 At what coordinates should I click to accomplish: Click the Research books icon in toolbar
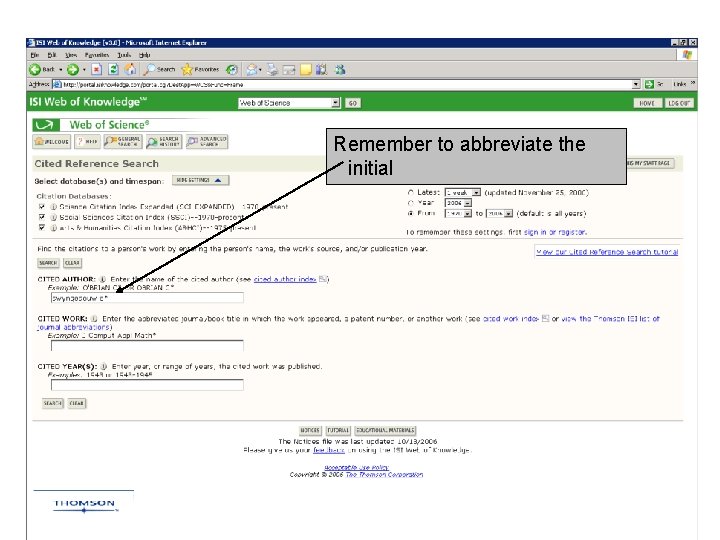[322, 70]
